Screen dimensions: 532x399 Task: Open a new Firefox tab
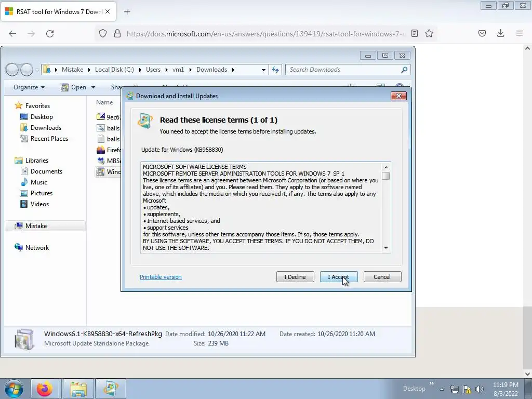point(127,12)
